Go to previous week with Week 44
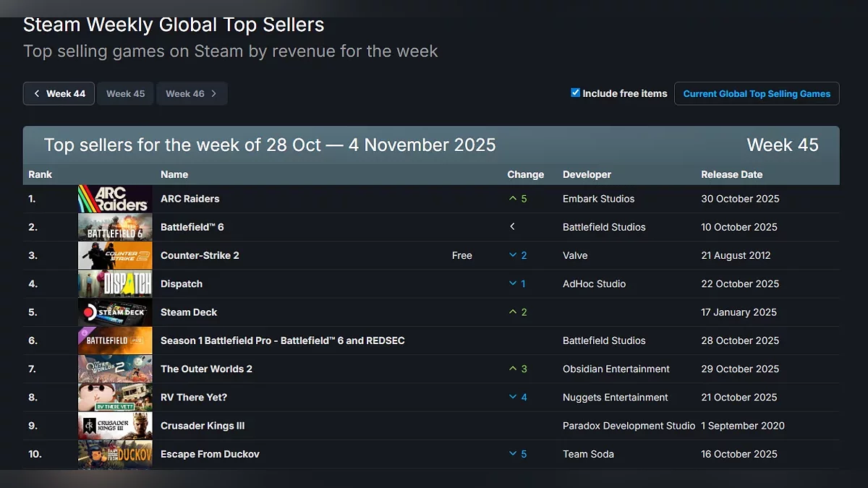Viewport: 868px width, 488px height. (59, 93)
